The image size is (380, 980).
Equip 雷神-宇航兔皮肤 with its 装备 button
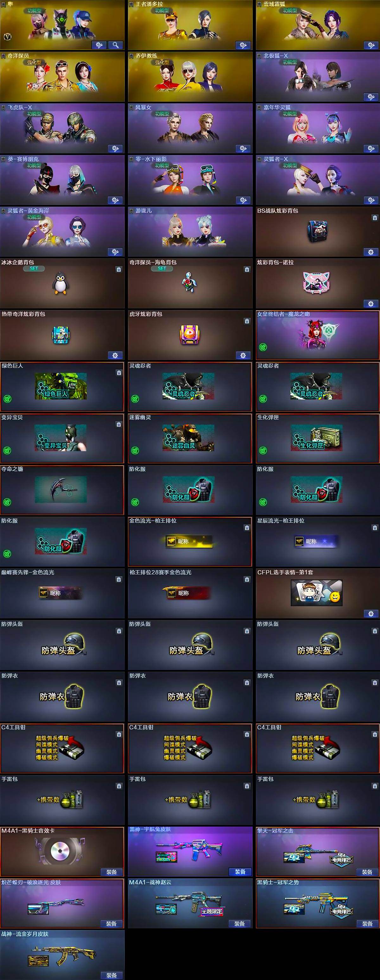[240, 872]
